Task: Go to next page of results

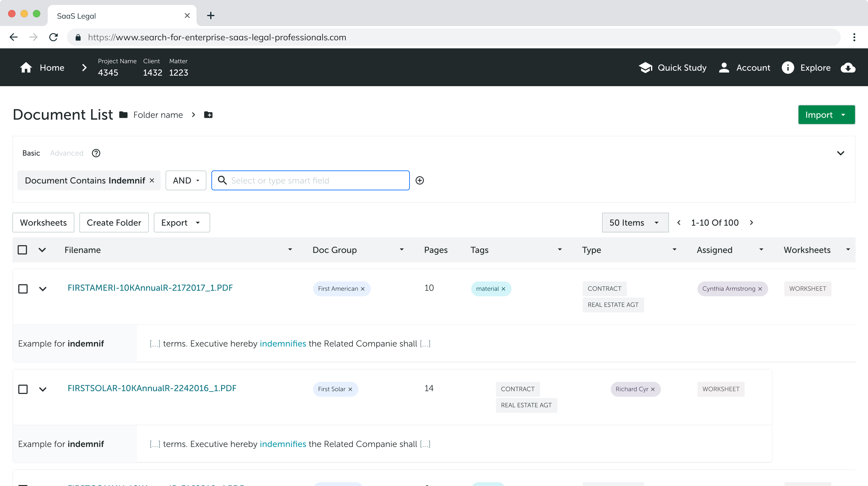Action: click(751, 223)
